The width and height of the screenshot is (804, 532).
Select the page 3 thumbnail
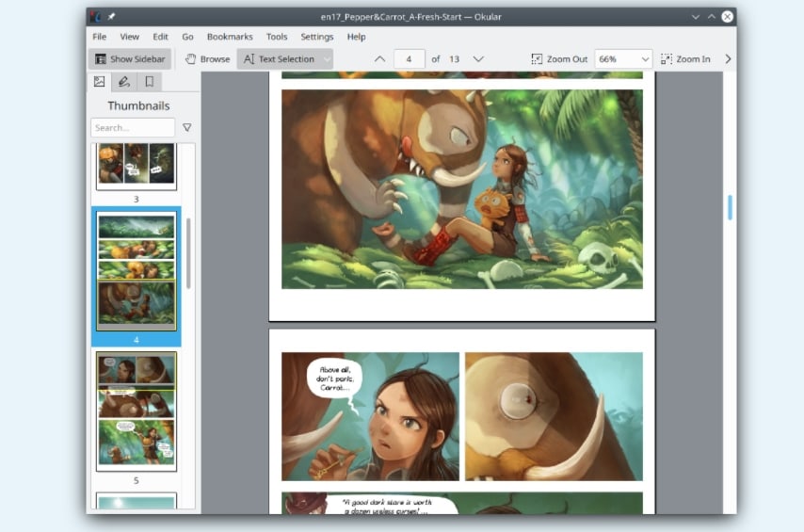(x=137, y=167)
